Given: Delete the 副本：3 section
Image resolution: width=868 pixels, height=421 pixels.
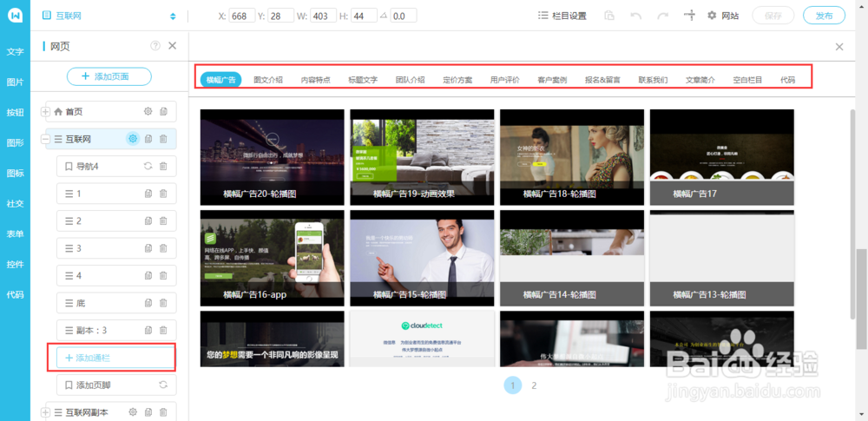Looking at the screenshot, I should pyautogui.click(x=163, y=330).
